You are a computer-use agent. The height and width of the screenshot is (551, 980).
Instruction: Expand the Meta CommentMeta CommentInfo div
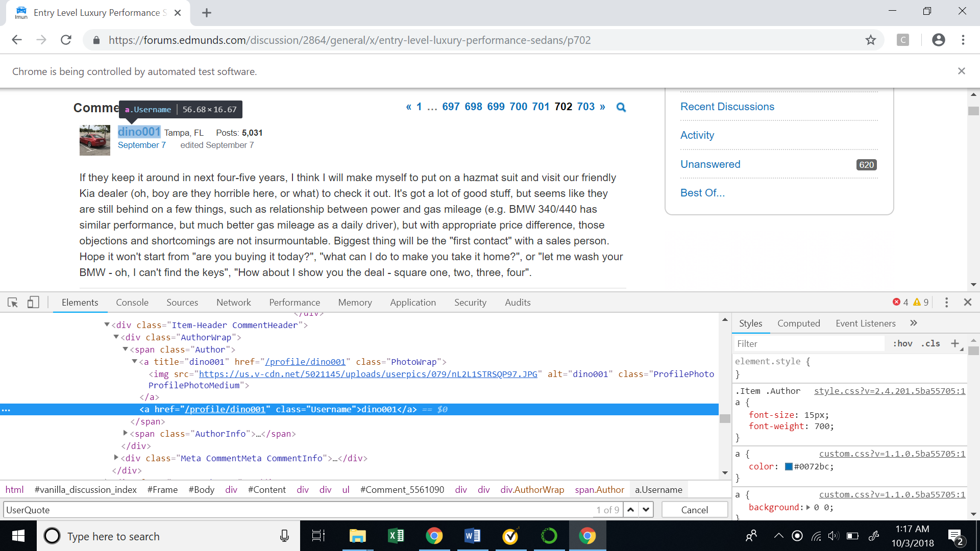[x=116, y=458]
